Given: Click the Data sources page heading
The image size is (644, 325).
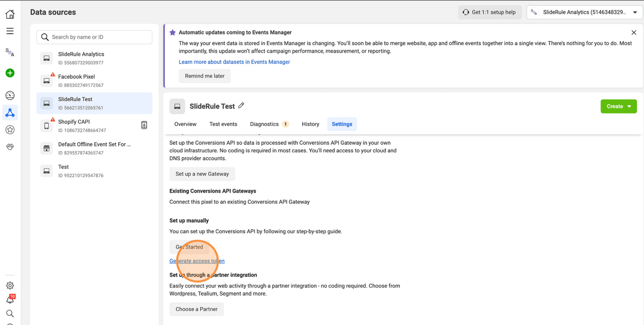Looking at the screenshot, I should (x=53, y=12).
